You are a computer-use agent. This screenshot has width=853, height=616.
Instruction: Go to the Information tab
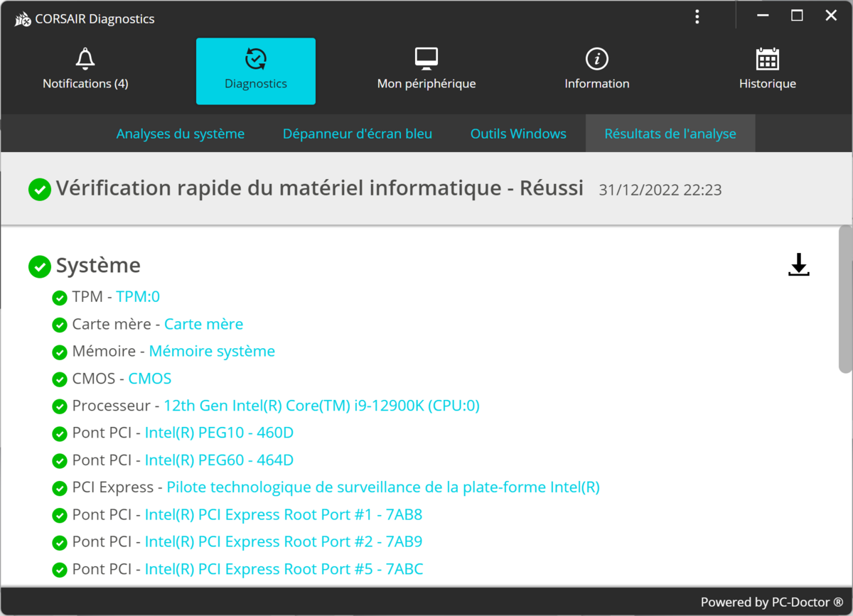[x=597, y=71]
